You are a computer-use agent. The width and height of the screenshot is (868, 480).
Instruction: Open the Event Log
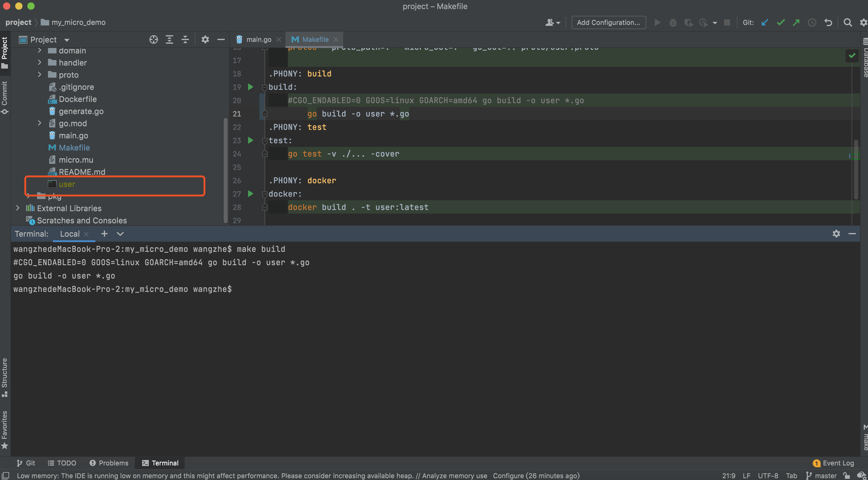[833, 463]
